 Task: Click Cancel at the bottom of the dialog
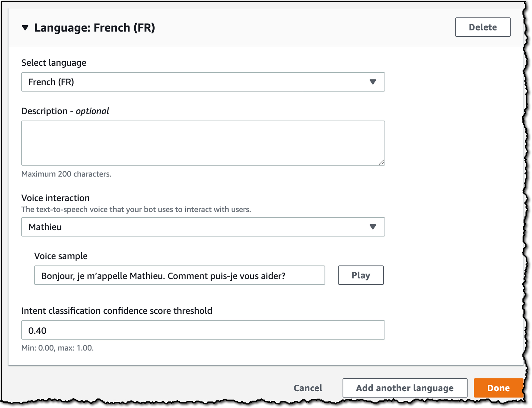(x=308, y=388)
